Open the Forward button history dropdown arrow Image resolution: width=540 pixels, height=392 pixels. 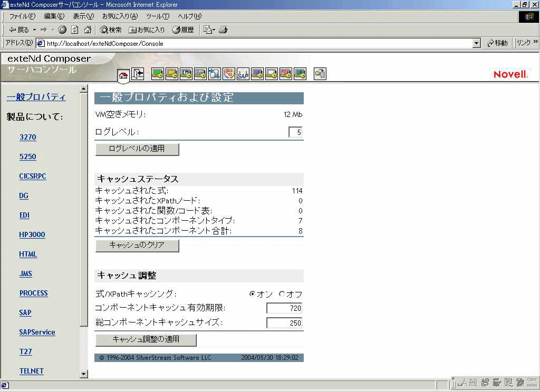pos(53,30)
